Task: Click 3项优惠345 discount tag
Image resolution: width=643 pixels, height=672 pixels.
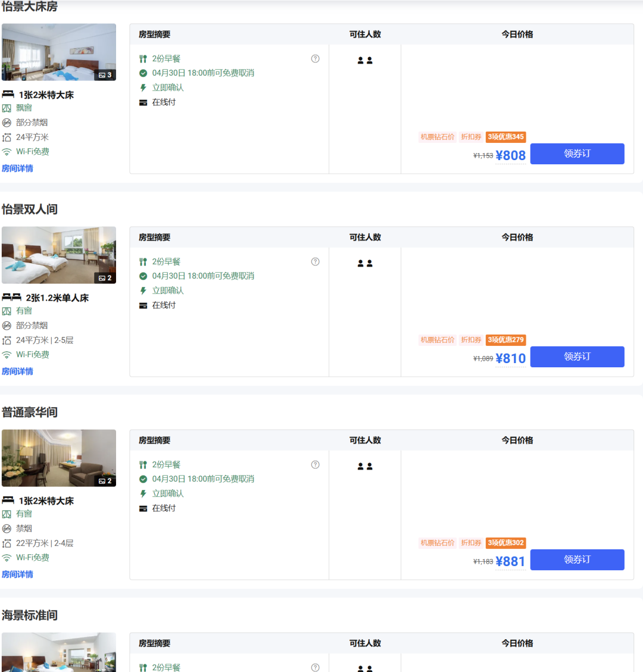Action: tap(505, 137)
